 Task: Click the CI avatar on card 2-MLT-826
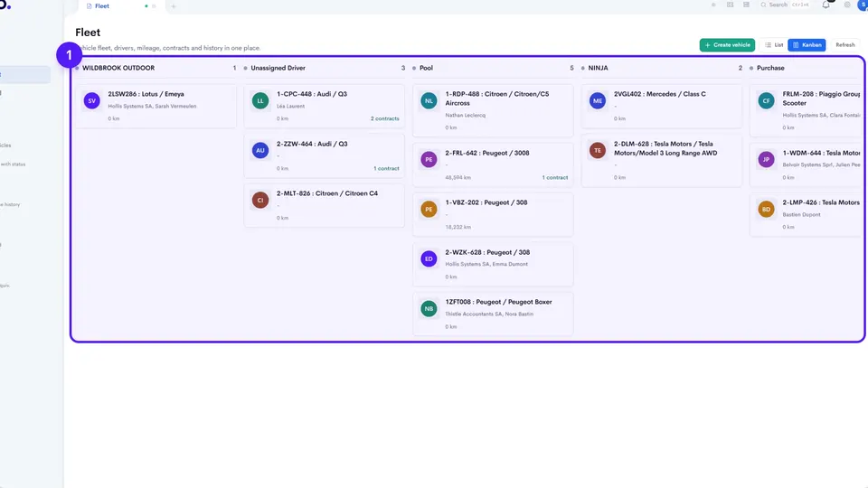click(x=260, y=201)
